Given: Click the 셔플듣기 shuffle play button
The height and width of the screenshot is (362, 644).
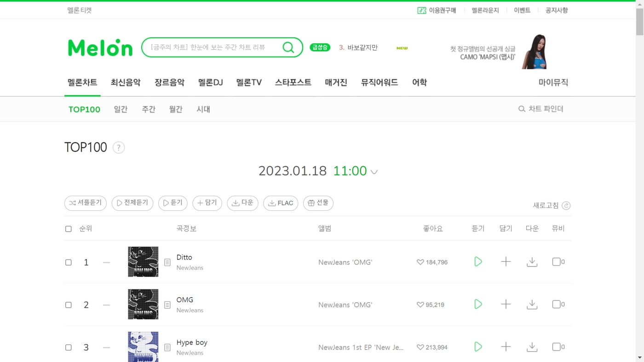Looking at the screenshot, I should pyautogui.click(x=86, y=203).
